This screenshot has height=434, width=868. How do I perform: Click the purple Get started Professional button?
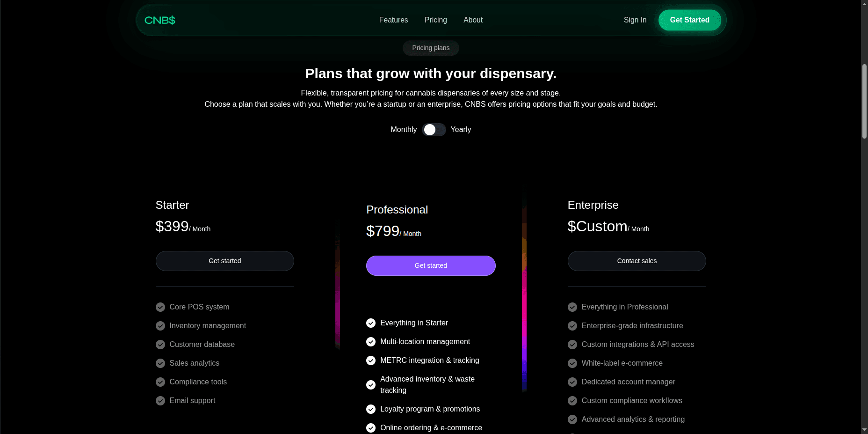[431, 265]
